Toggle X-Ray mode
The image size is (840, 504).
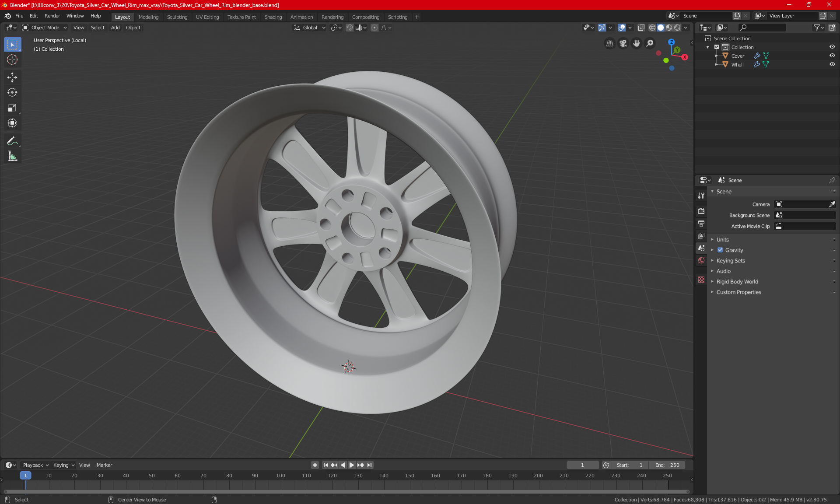(641, 28)
